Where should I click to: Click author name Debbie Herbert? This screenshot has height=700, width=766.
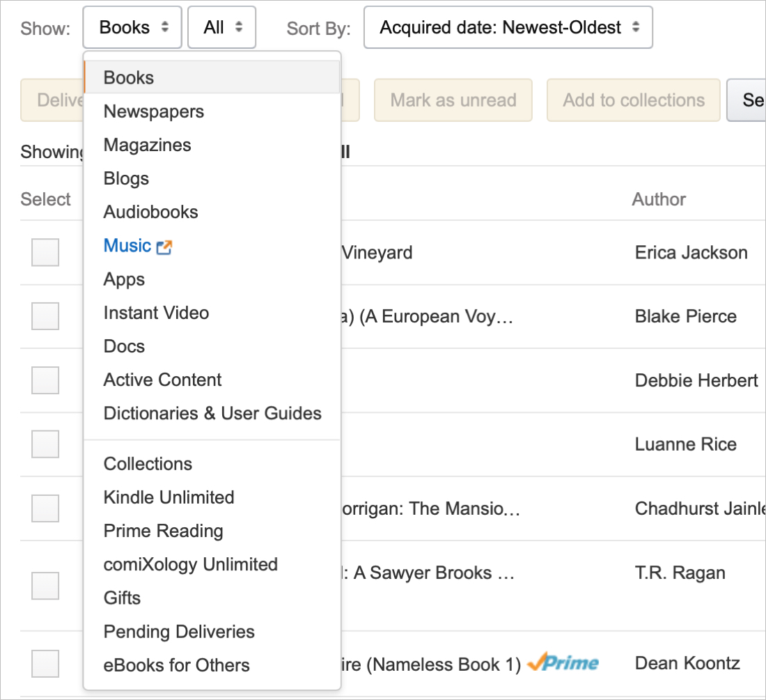point(696,380)
